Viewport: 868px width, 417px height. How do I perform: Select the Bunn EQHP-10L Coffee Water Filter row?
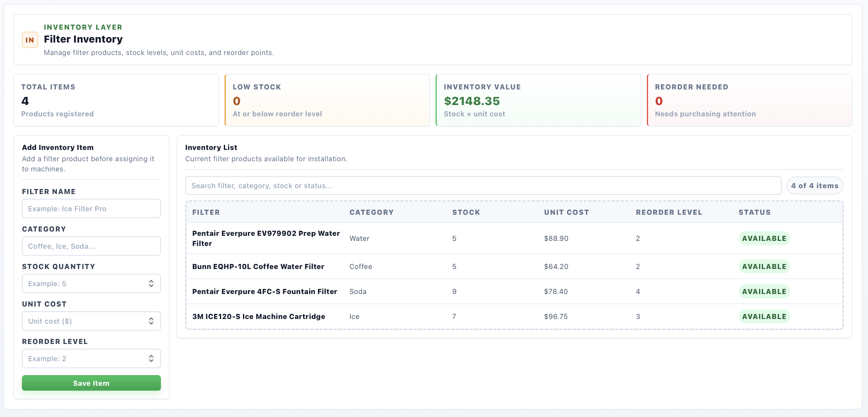tap(514, 266)
